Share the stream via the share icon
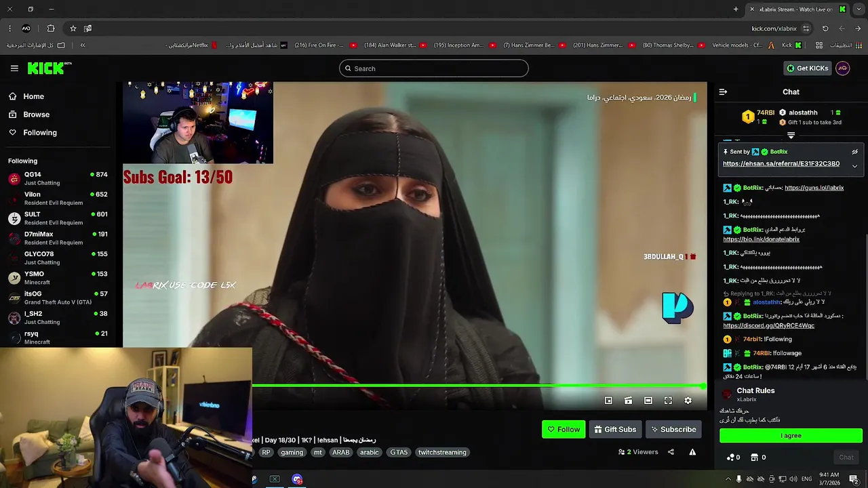Image resolution: width=868 pixels, height=488 pixels. (x=671, y=452)
